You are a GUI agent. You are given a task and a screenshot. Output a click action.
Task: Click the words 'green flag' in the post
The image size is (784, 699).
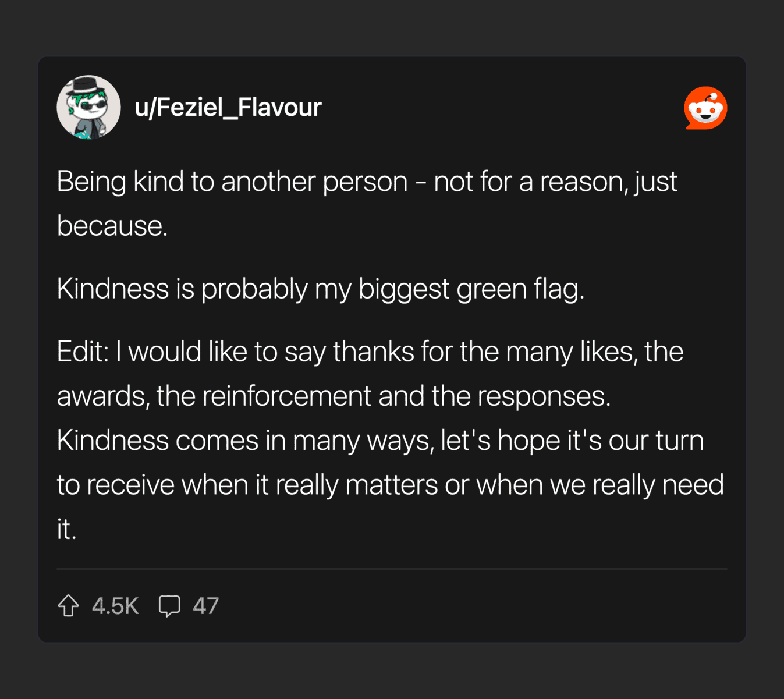[520, 289]
